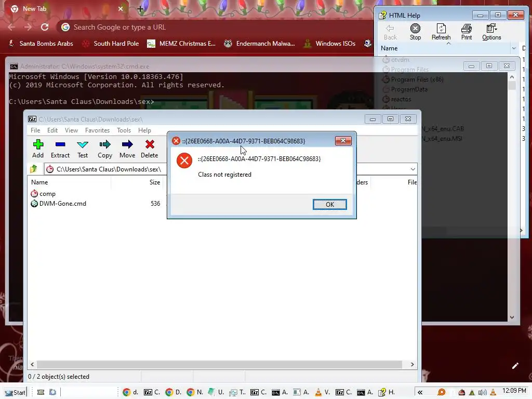The width and height of the screenshot is (532, 399).
Task: Click the Move arrow icon in 7-Zip
Action: click(127, 144)
